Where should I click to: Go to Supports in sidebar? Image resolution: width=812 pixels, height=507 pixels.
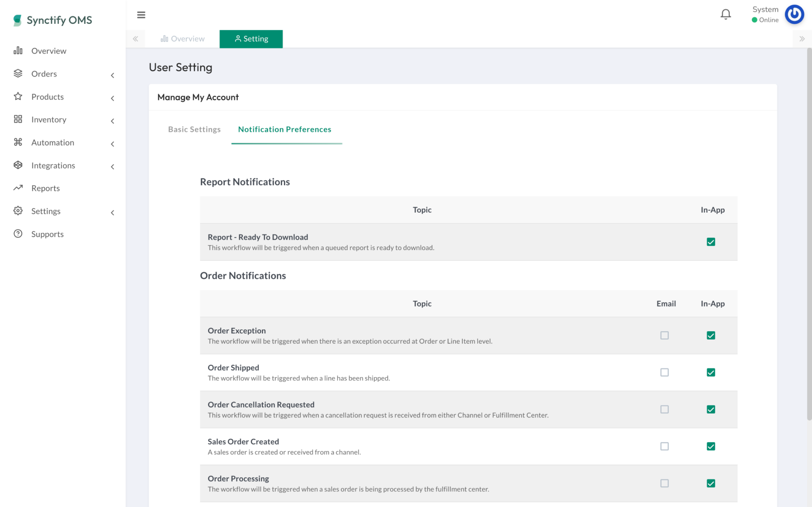(47, 234)
